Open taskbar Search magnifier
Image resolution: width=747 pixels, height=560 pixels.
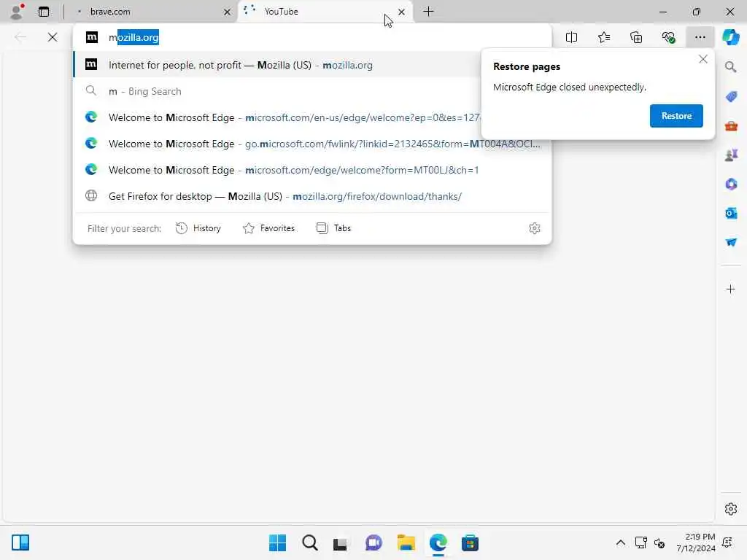click(x=309, y=542)
